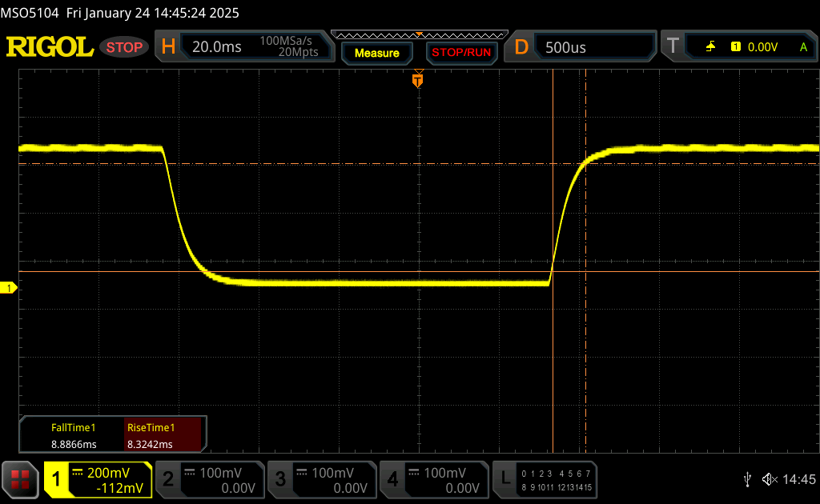Open the logic analyzer L panel
The width and height of the screenshot is (820, 504).
(505, 478)
